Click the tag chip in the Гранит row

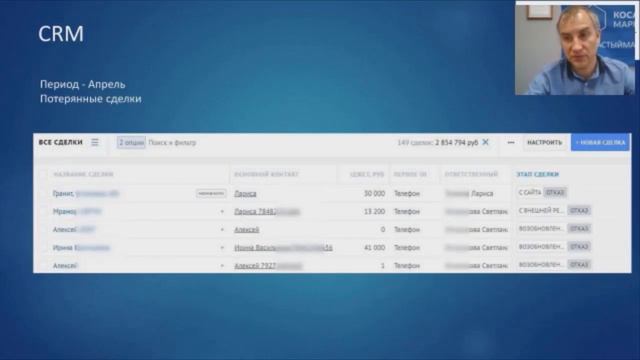(x=211, y=193)
